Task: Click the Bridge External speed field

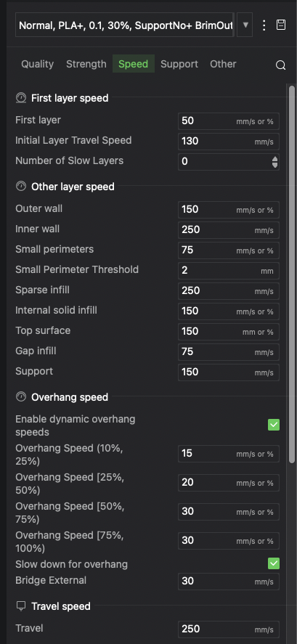Action: tap(229, 581)
